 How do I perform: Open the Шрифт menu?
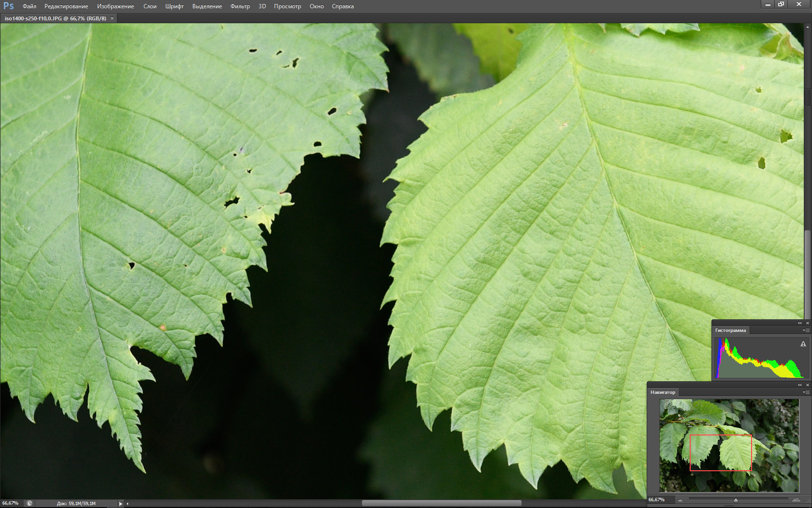click(174, 6)
